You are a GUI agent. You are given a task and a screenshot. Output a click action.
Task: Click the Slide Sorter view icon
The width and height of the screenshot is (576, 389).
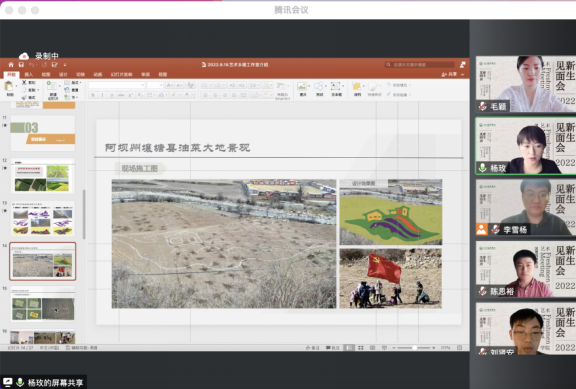pos(361,347)
